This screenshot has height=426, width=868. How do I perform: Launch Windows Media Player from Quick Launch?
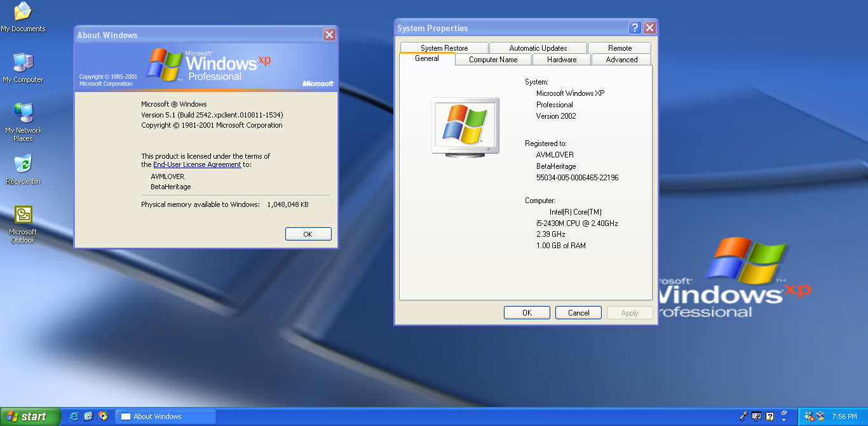103,416
